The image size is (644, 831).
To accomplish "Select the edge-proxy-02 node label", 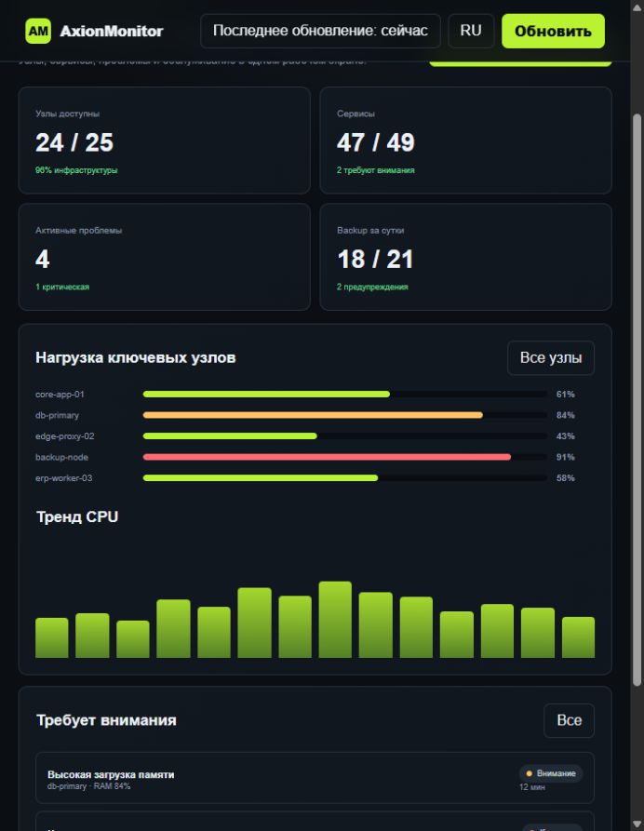I will [x=64, y=436].
